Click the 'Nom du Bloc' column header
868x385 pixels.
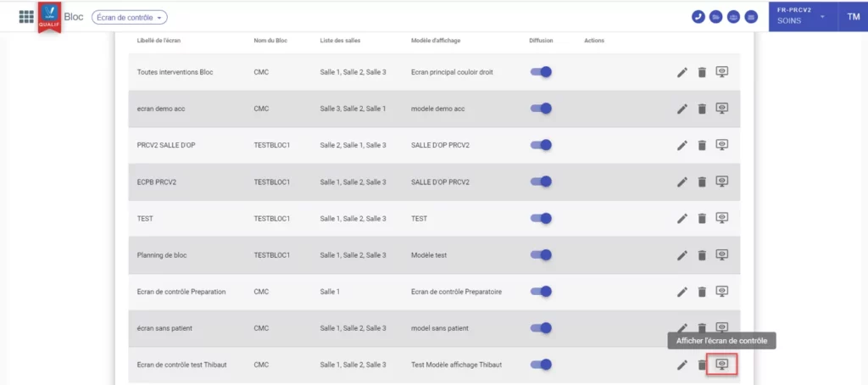(271, 41)
